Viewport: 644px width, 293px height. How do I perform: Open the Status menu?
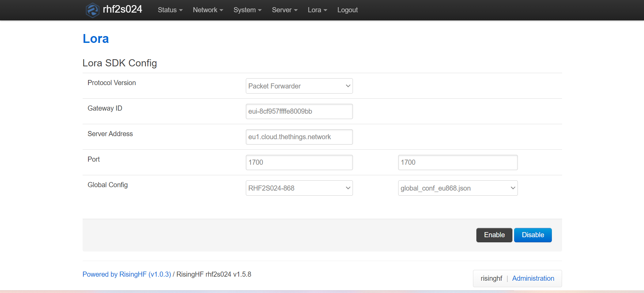(170, 10)
